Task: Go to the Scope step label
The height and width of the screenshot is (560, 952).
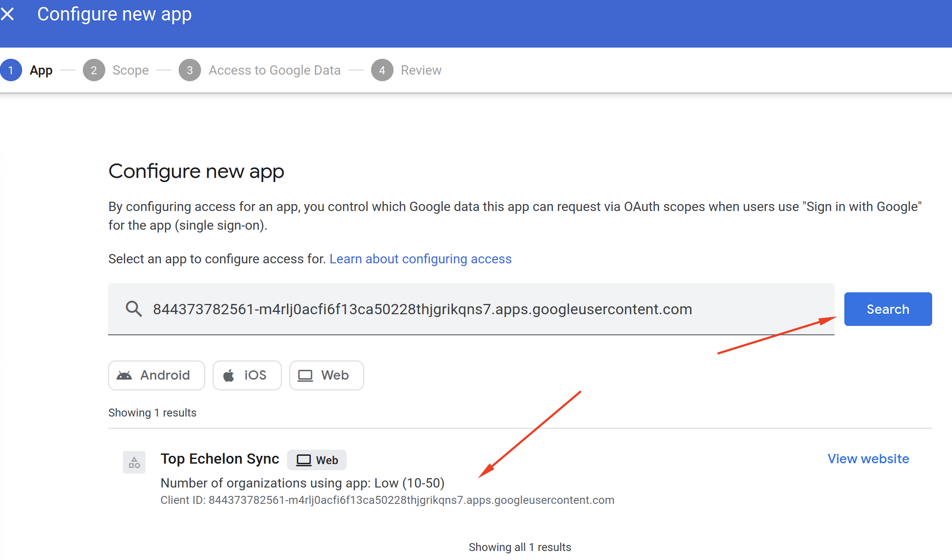Action: point(131,71)
